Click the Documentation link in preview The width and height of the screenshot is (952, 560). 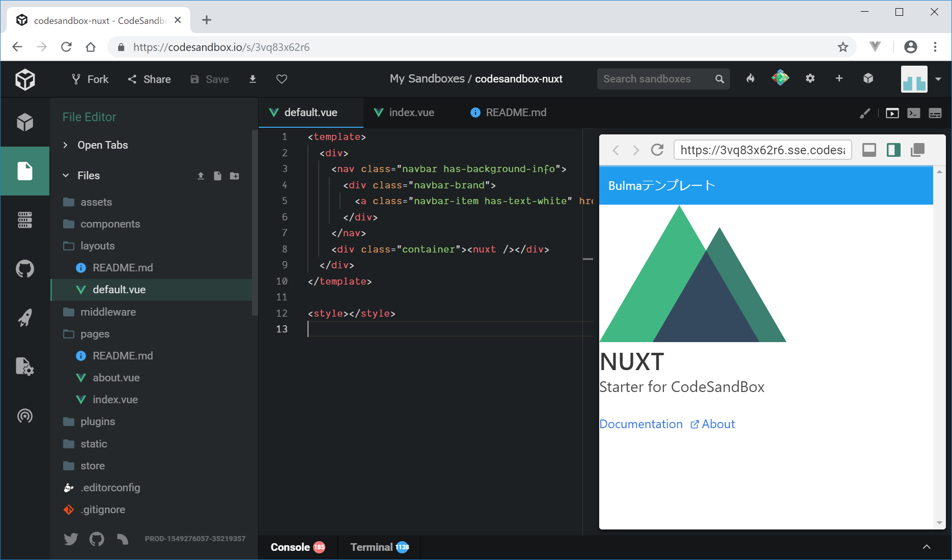(641, 424)
